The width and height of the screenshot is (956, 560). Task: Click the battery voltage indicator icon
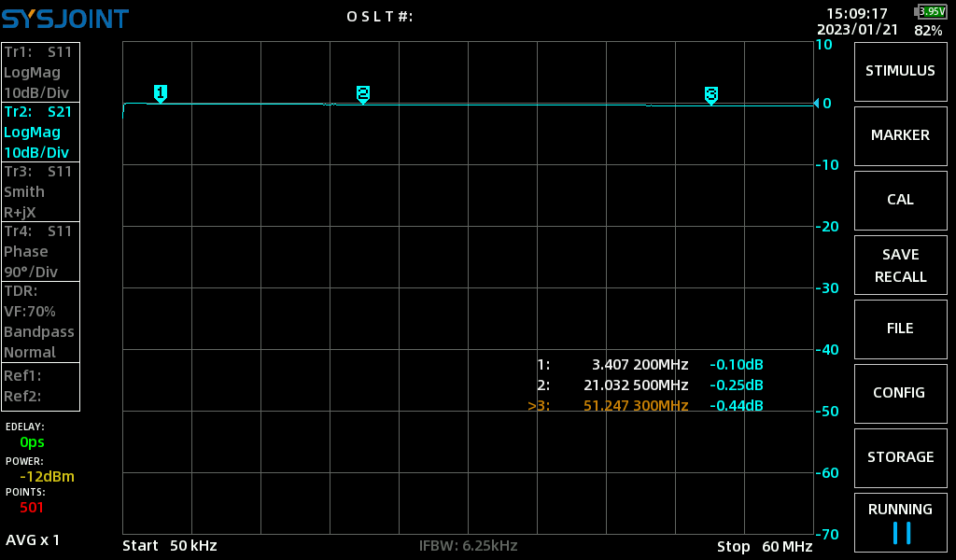[x=931, y=11]
